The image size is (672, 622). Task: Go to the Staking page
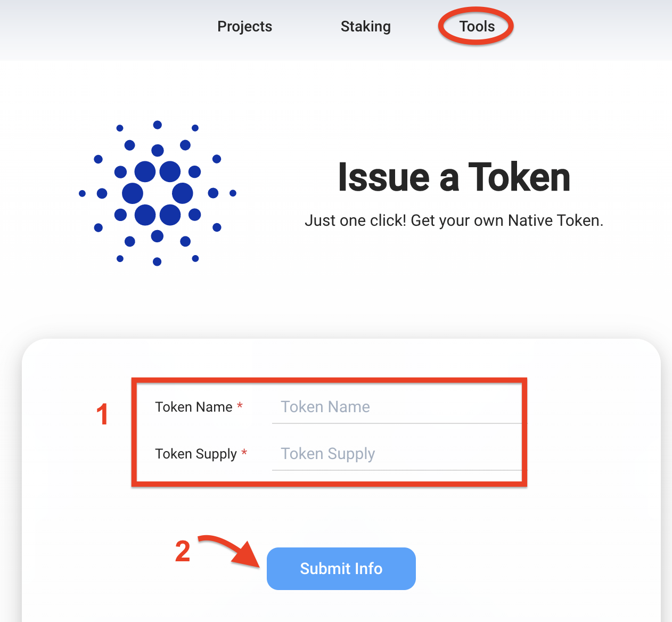365,27
